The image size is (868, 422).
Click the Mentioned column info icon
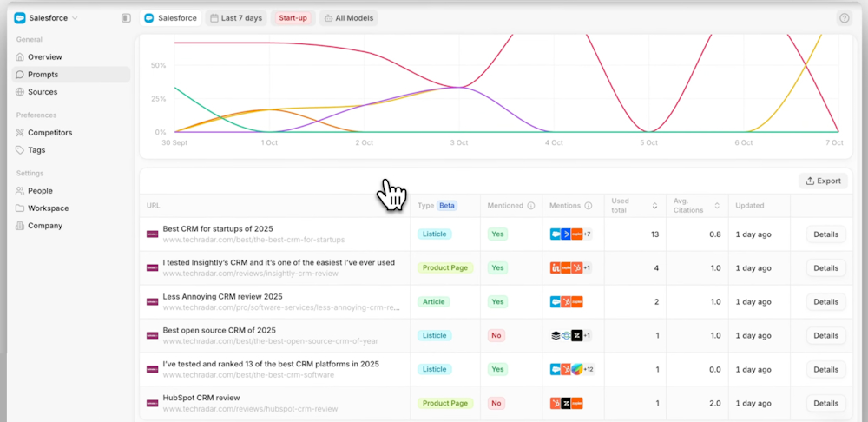point(531,206)
